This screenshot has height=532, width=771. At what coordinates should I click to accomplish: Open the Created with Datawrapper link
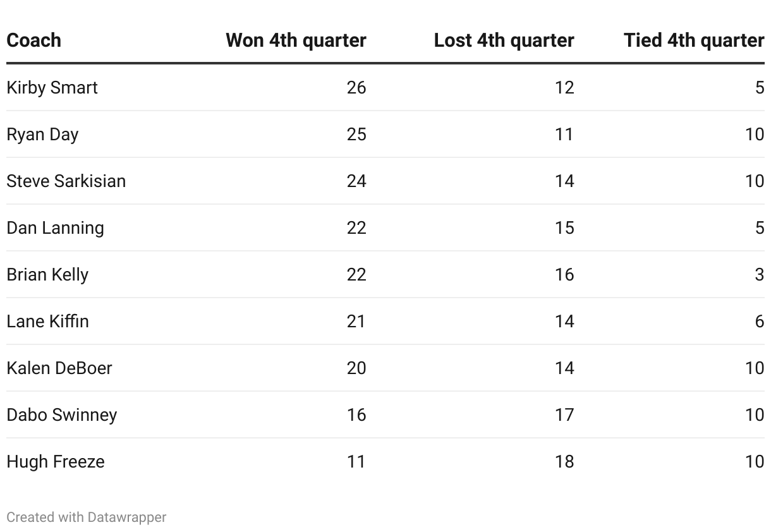tap(87, 517)
